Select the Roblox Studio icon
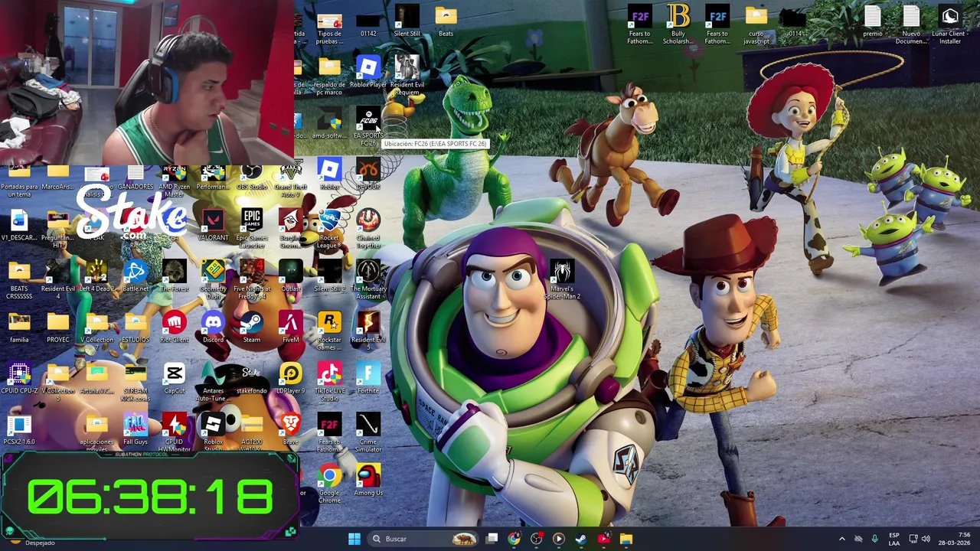980x551 pixels. [x=213, y=432]
